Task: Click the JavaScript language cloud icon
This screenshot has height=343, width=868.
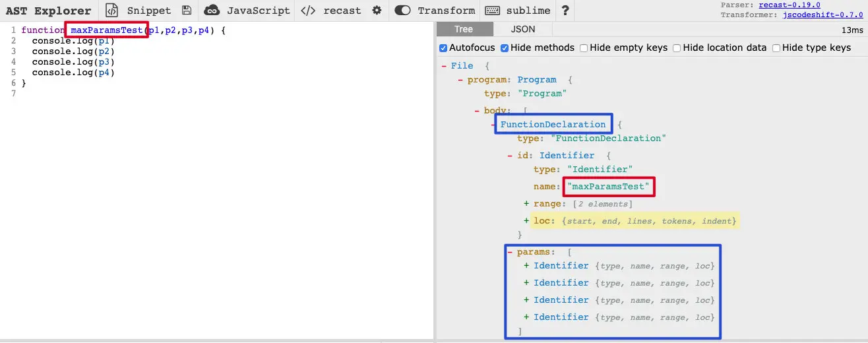Action: 212,11
